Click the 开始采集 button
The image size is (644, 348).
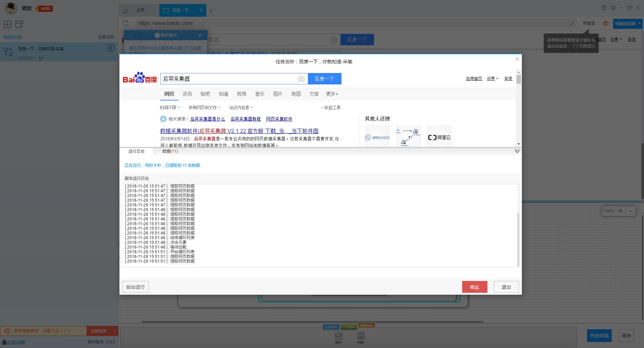(599, 336)
